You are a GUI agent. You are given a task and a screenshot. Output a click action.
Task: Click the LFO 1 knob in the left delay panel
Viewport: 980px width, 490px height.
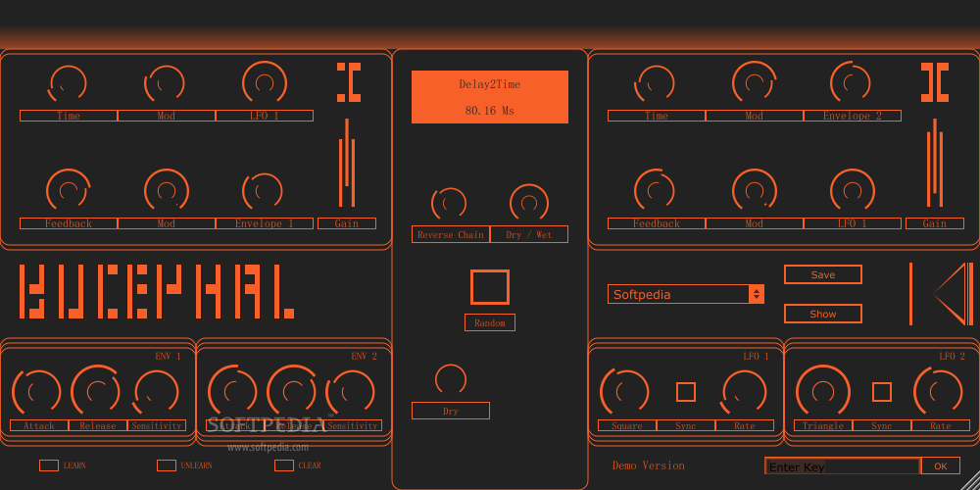coord(265,82)
